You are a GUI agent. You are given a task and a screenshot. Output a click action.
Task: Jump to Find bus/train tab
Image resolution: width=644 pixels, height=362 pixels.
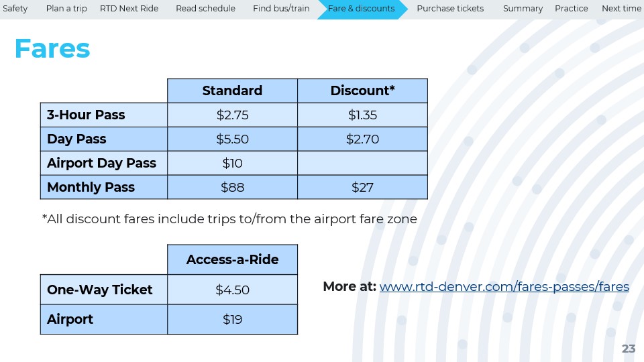coord(281,9)
